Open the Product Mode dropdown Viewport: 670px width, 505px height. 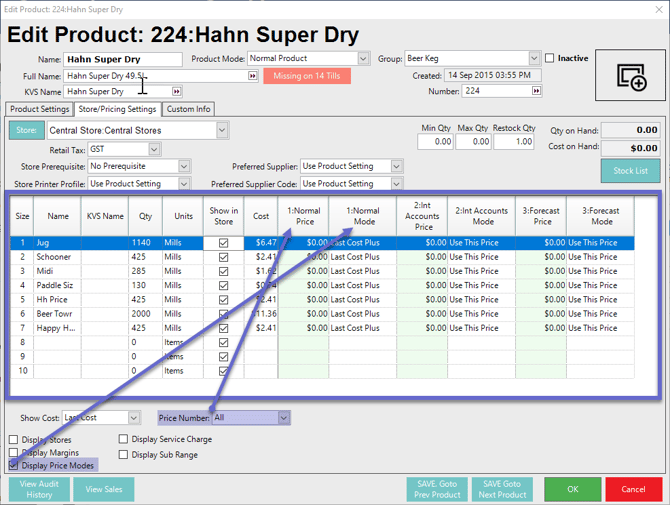[x=363, y=59]
